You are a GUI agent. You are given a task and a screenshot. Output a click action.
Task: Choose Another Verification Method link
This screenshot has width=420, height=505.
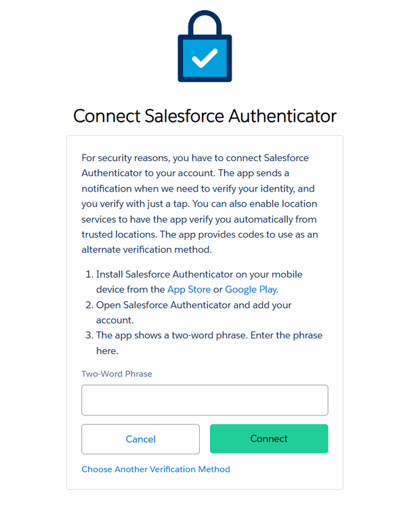pos(156,469)
